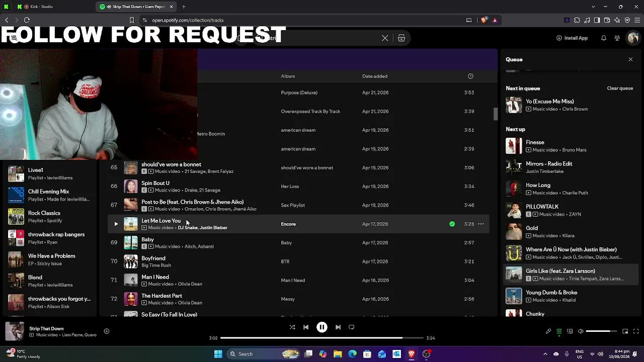Clear the queue

620,88
